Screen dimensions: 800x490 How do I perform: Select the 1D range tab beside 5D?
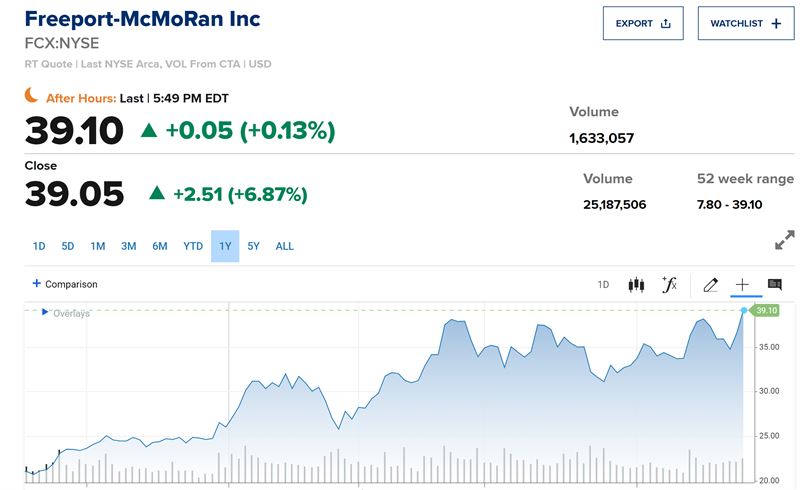click(x=39, y=246)
